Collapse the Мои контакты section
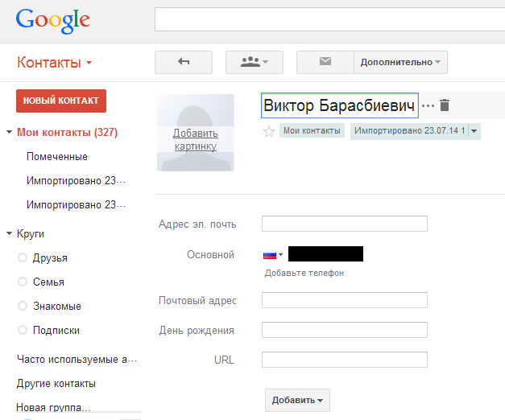 (x=10, y=132)
